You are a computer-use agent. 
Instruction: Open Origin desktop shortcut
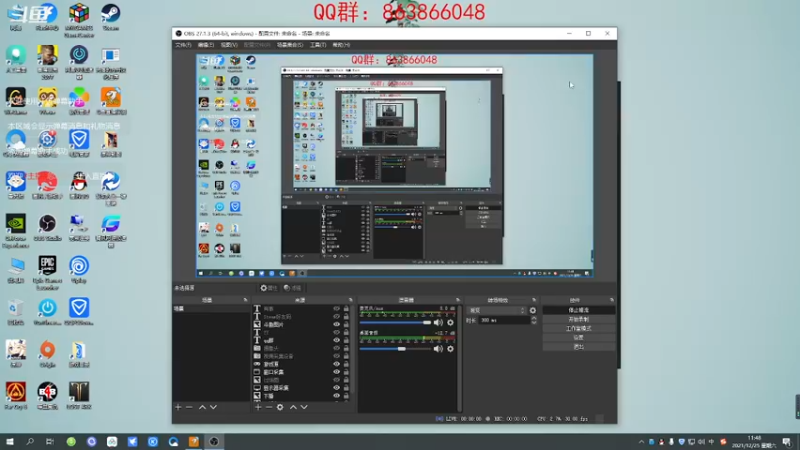(47, 353)
